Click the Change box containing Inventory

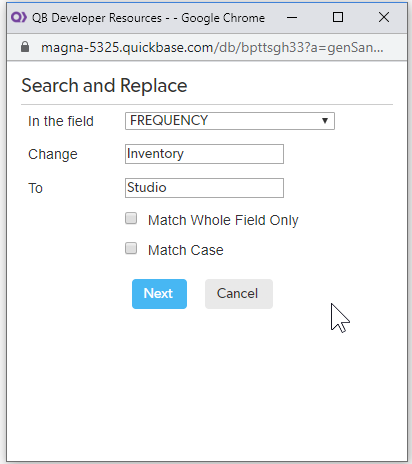click(204, 154)
